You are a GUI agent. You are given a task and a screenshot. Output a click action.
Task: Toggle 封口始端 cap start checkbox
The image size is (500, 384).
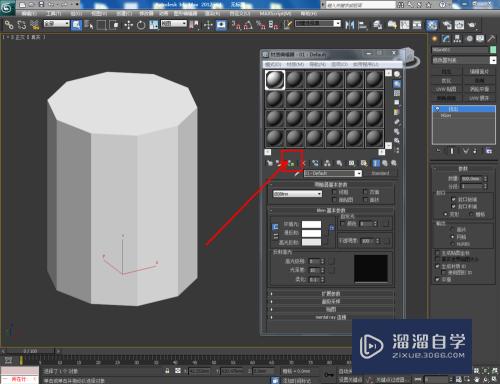453,199
